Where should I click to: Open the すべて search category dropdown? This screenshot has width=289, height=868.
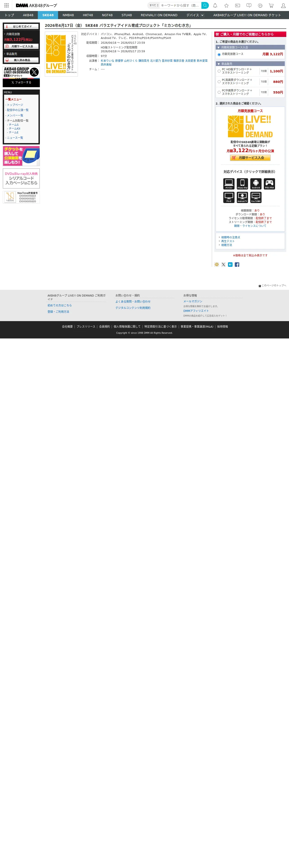[x=154, y=5]
